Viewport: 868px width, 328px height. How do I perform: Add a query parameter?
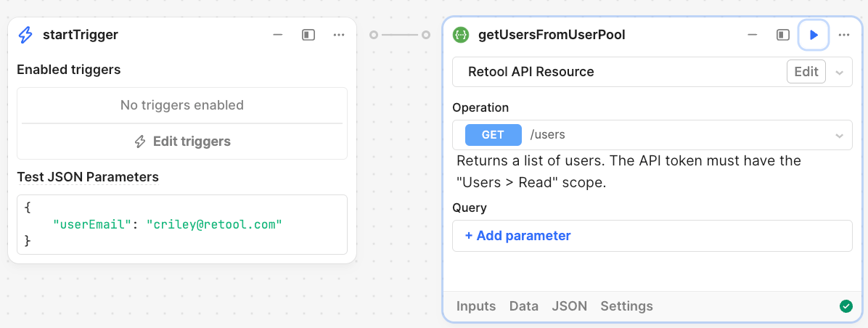point(517,236)
